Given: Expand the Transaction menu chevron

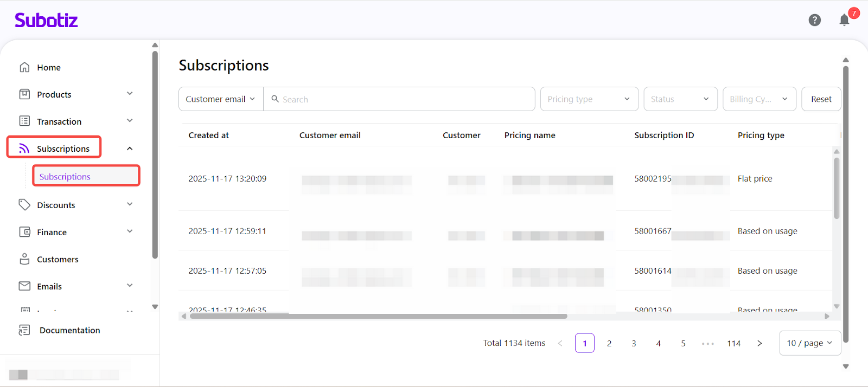Looking at the screenshot, I should click(x=130, y=121).
